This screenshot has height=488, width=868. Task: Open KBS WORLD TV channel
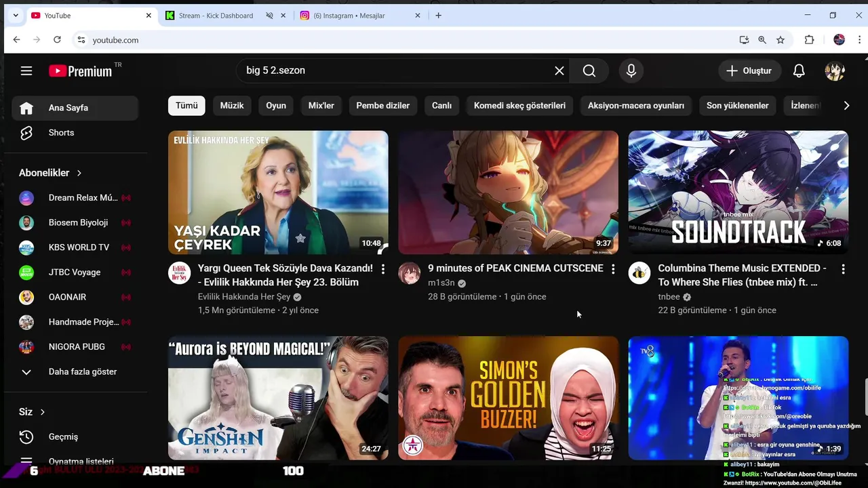(x=75, y=247)
